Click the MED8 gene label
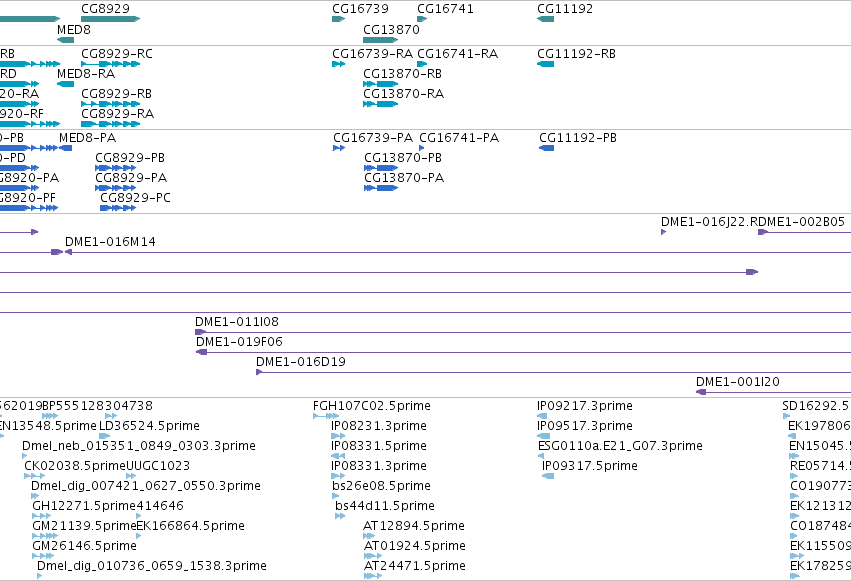Image resolution: width=851 pixels, height=581 pixels. pyautogui.click(x=74, y=29)
